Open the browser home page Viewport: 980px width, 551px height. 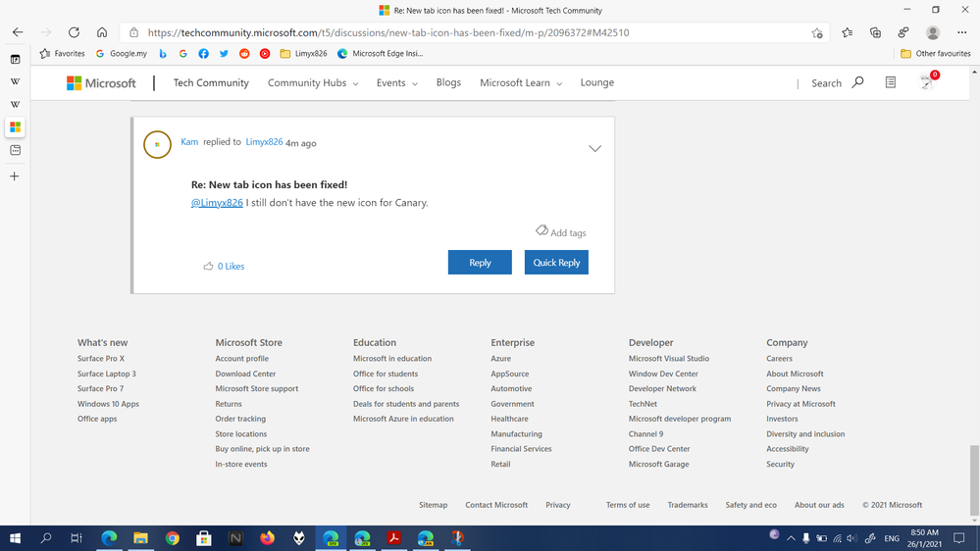point(102,32)
